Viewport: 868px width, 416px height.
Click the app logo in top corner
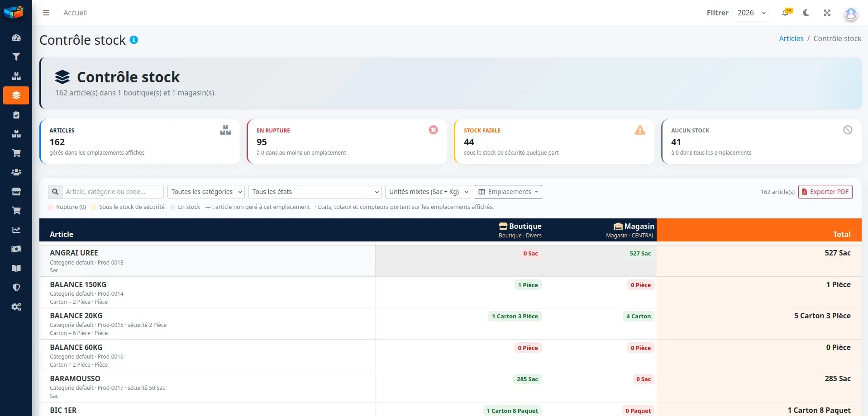(x=14, y=12)
